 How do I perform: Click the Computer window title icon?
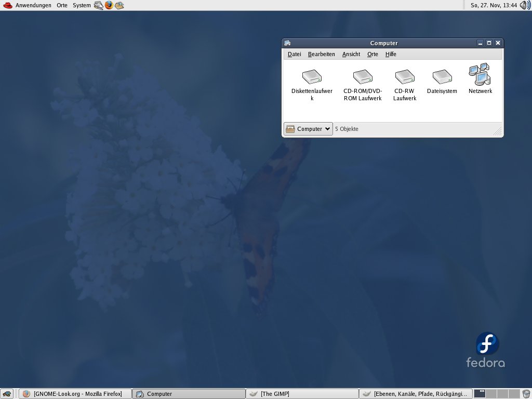(287, 43)
